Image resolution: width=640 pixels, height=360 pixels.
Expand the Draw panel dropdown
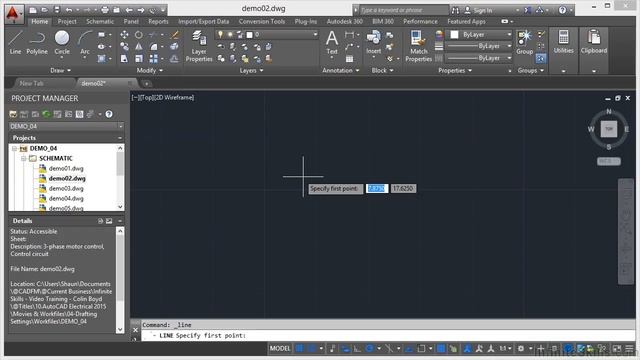[60, 71]
